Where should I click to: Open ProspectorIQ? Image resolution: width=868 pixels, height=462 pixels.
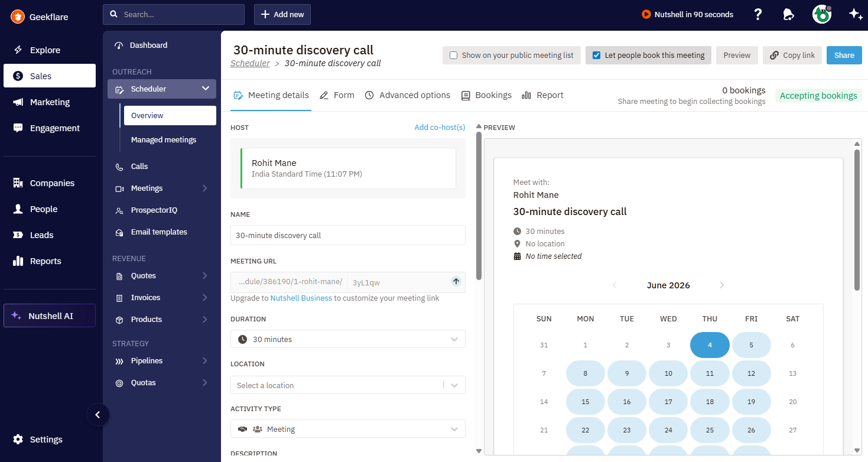pos(154,210)
